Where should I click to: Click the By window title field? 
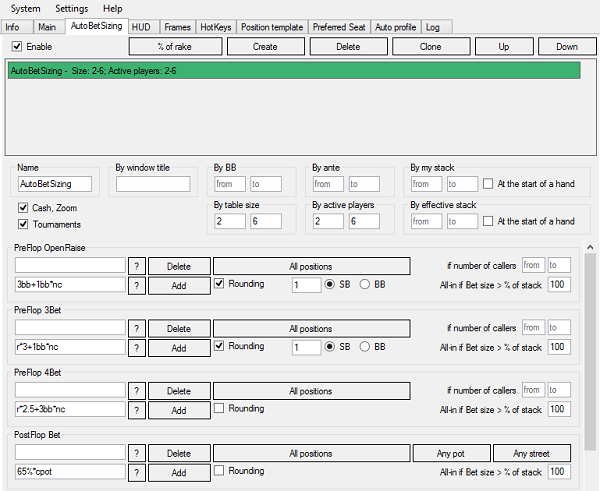[153, 184]
